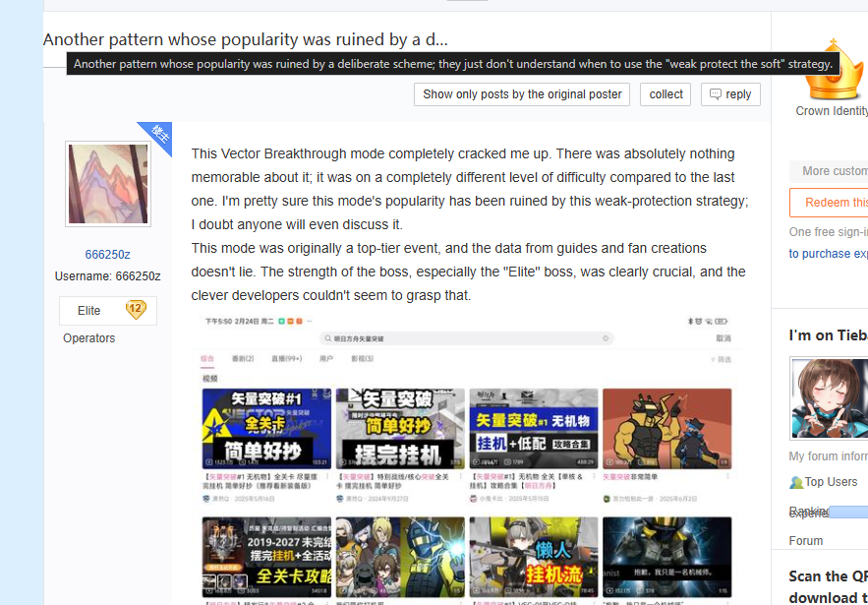This screenshot has height=605, width=868.
Task: Click the reply button text
Action: click(738, 94)
